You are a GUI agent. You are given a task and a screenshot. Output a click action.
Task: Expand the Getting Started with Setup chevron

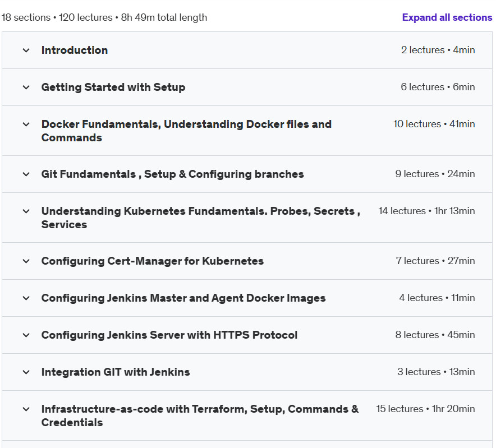pyautogui.click(x=26, y=87)
